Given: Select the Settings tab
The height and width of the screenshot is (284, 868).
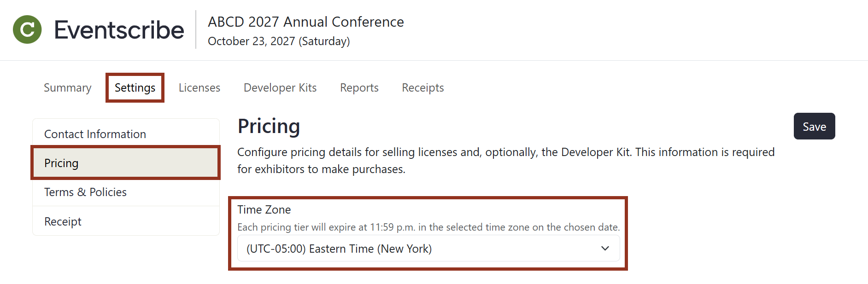Looking at the screenshot, I should [135, 87].
